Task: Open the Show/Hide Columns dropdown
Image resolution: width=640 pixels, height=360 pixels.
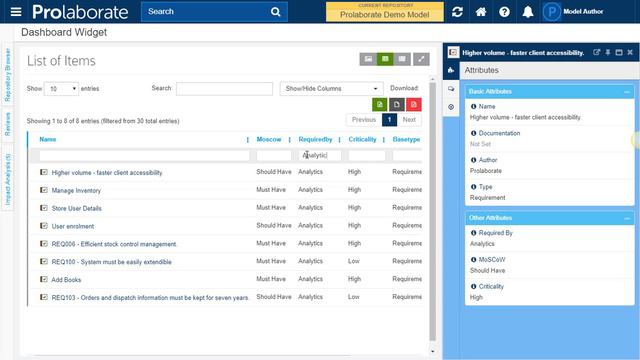Action: click(331, 89)
